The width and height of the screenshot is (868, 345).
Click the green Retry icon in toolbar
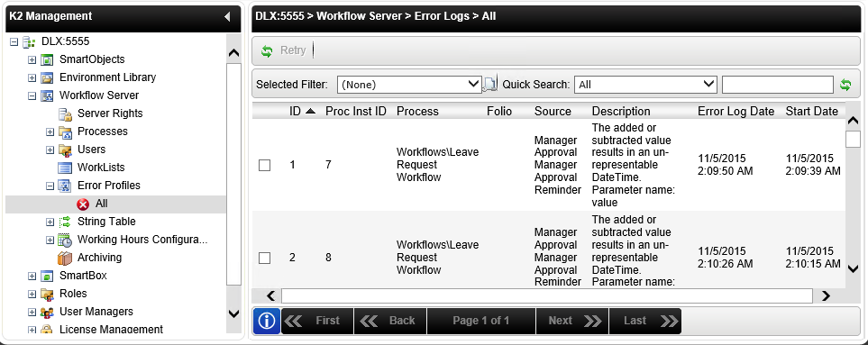click(267, 50)
